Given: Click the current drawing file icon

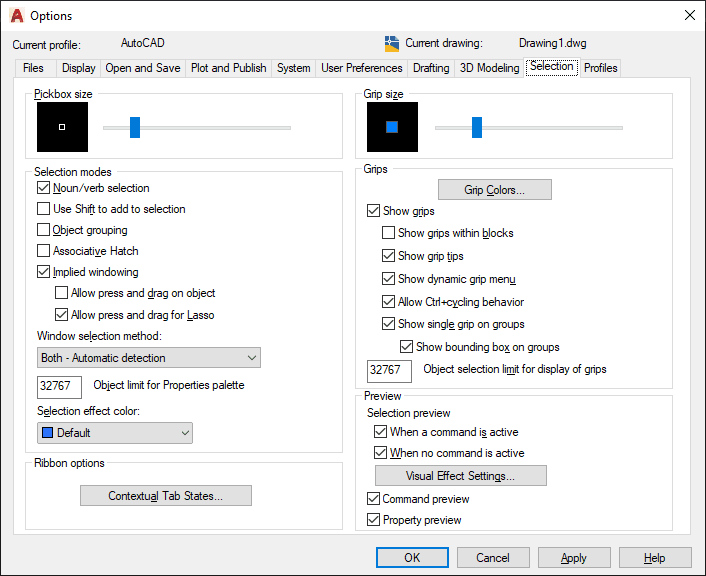Looking at the screenshot, I should pyautogui.click(x=392, y=43).
